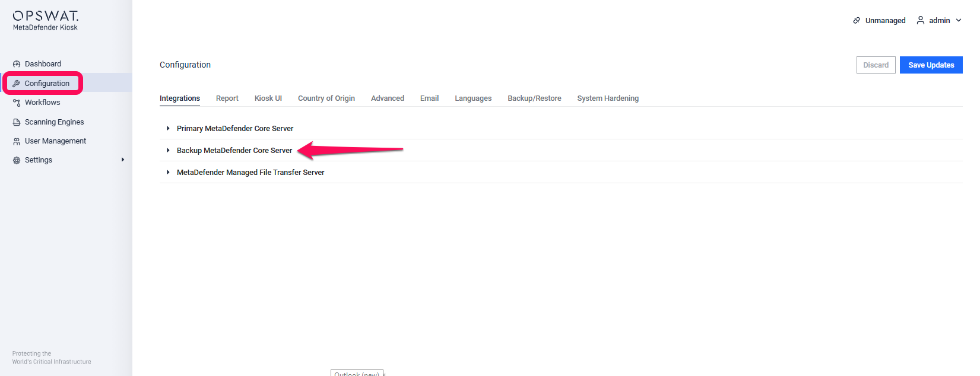Expand MetaDefender Managed File Transfer Server section

point(168,172)
